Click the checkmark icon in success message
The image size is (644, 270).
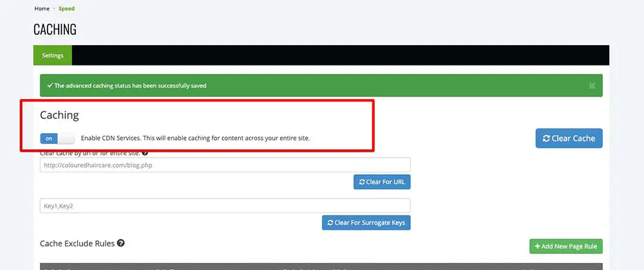50,85
